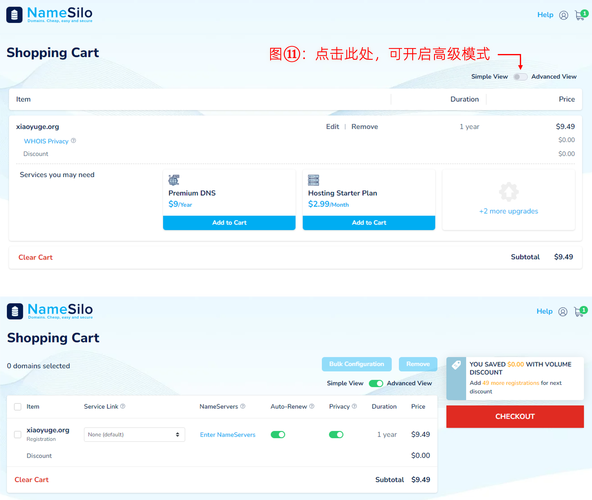The image size is (592, 500).
Task: Click the Hosting Starter Plan server icon
Action: (x=313, y=180)
